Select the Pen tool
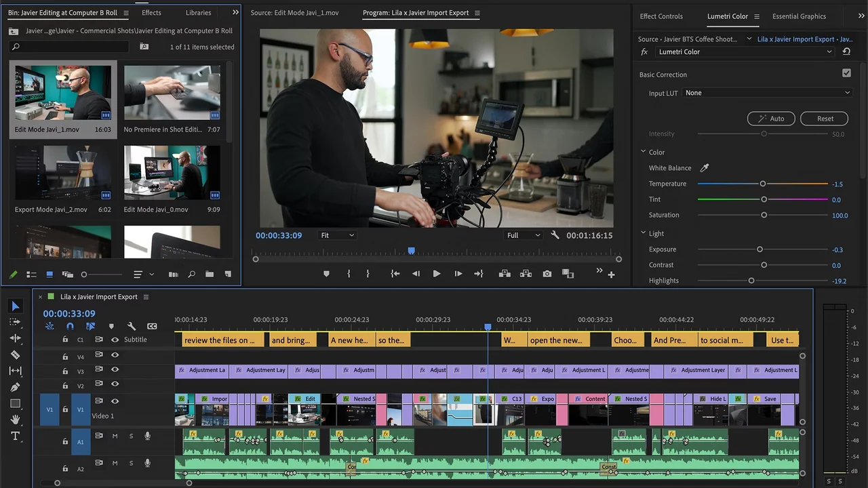 (16, 387)
